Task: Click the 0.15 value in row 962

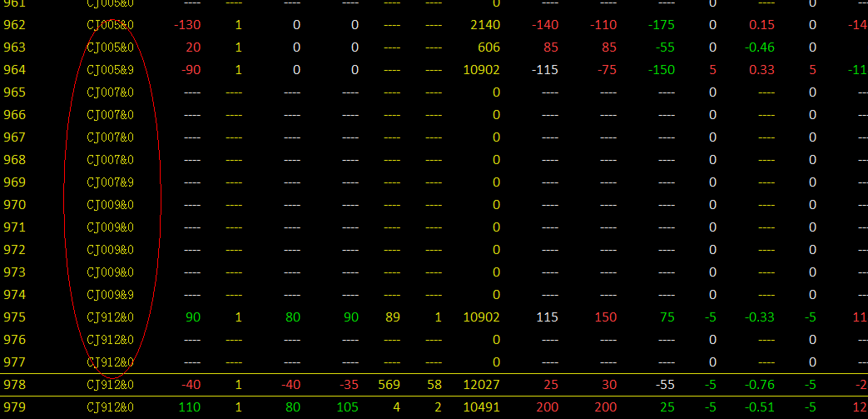Action: (x=761, y=25)
